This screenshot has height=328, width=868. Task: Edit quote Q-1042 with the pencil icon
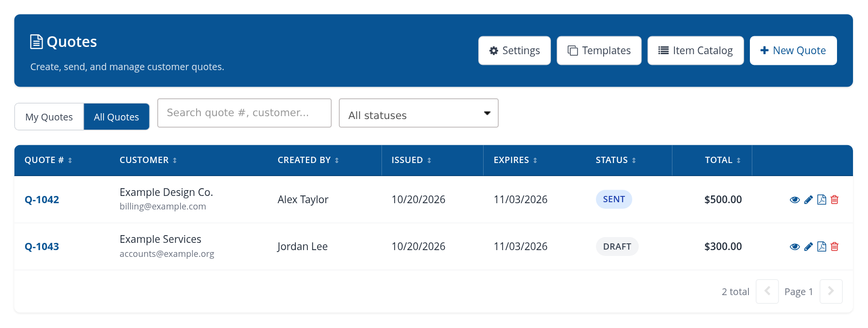click(x=808, y=200)
